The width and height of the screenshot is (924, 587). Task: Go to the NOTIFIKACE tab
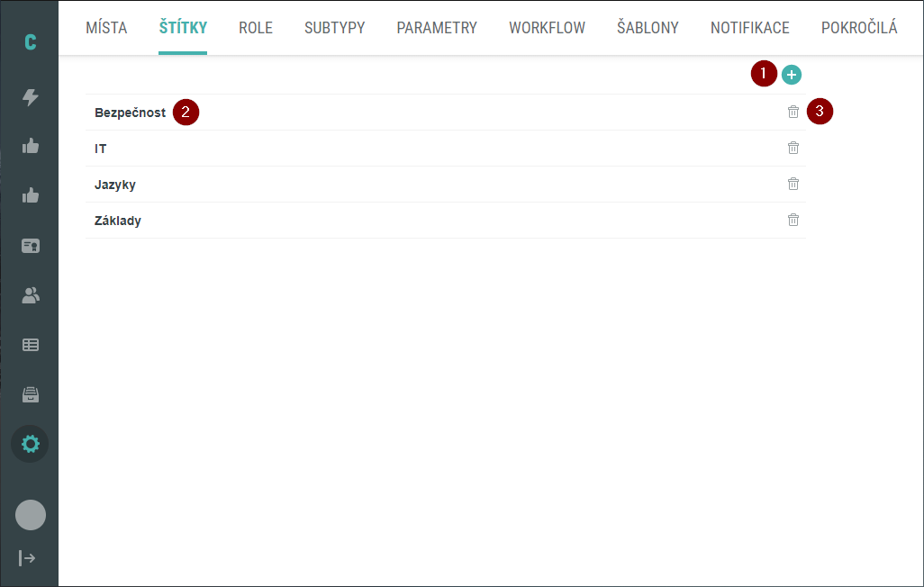[x=749, y=28]
